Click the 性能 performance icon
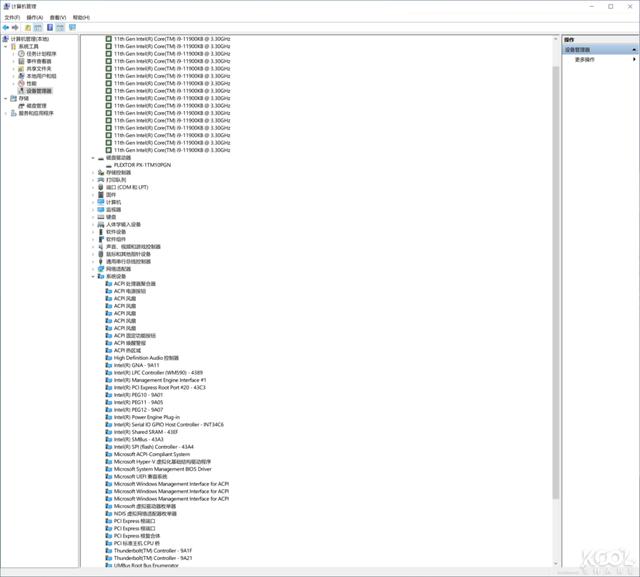Image resolution: width=640 pixels, height=577 pixels. (21, 83)
